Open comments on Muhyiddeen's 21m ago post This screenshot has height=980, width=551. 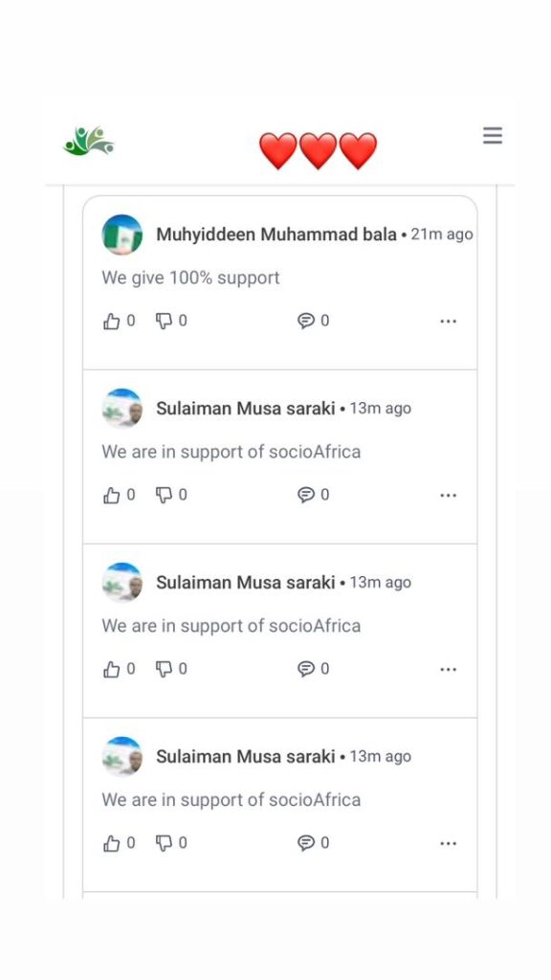pyautogui.click(x=306, y=322)
